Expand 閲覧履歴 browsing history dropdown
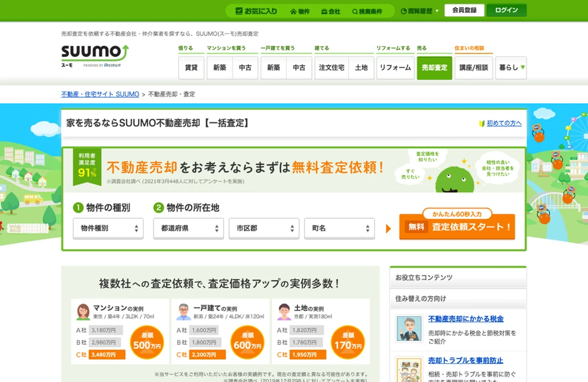 pyautogui.click(x=419, y=11)
